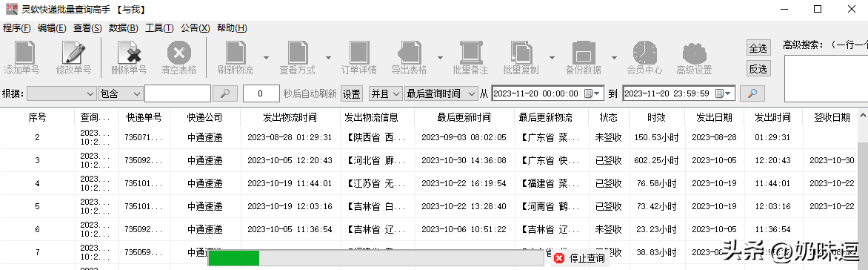Select the cell showing 23.23小时

coord(656,229)
